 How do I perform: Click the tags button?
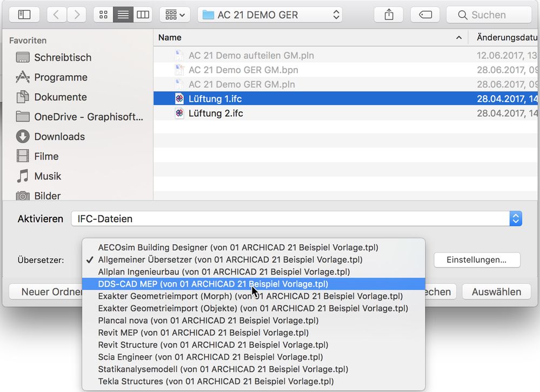click(425, 15)
